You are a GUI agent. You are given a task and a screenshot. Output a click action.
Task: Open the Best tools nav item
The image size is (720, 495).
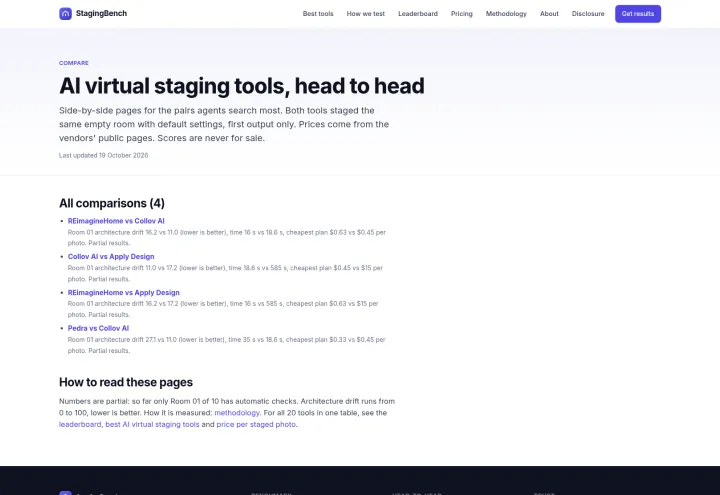click(318, 14)
